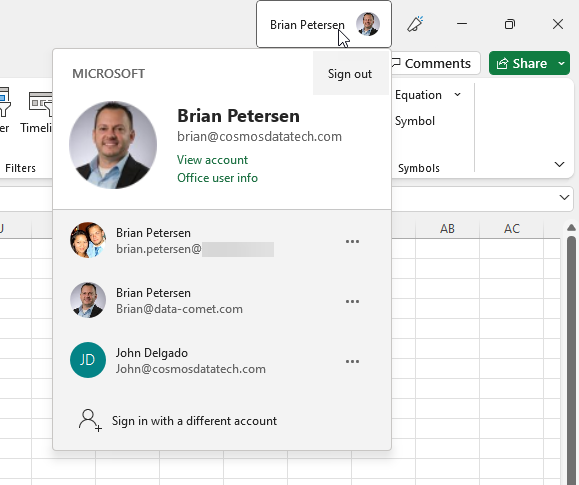Viewport: 579px width, 485px height.
Task: Insert a Symbol from the ribbon
Action: [x=415, y=121]
